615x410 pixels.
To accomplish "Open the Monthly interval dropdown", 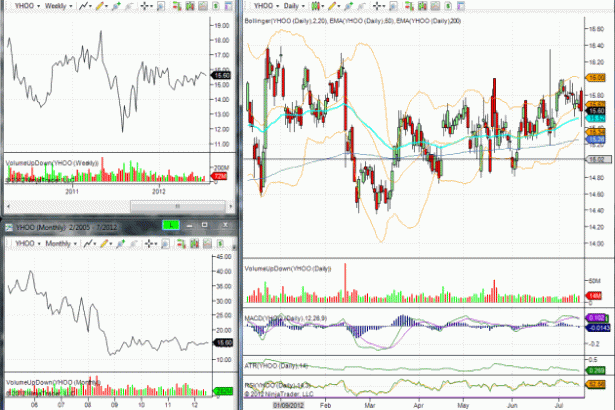I will [75, 244].
